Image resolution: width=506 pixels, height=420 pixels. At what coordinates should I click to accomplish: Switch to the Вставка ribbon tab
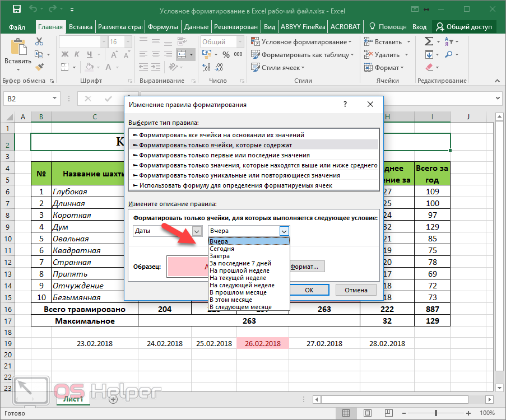coord(81,27)
